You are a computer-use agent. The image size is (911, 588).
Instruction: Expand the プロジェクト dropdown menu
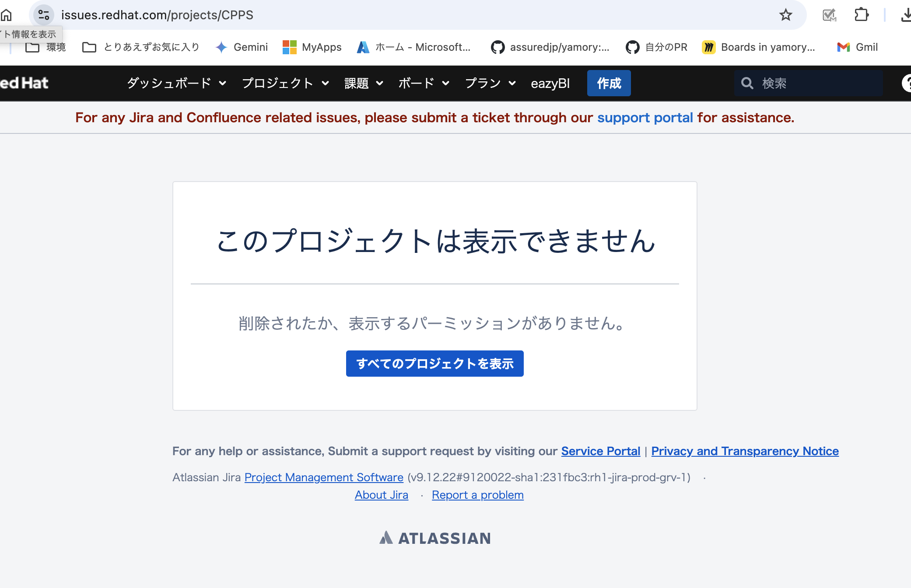click(x=285, y=83)
